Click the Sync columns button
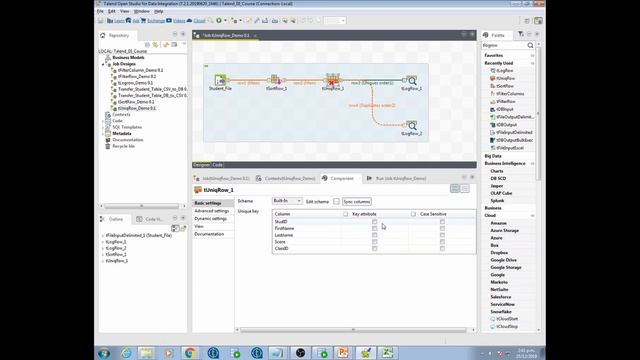 coord(357,202)
